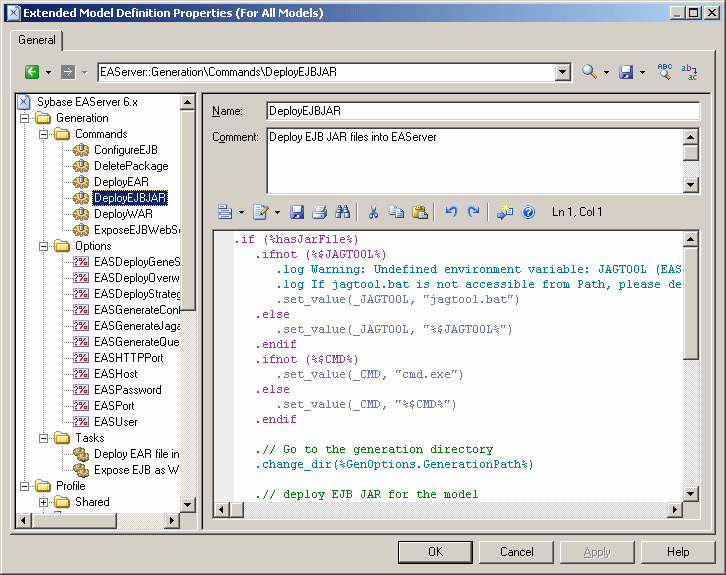Select the ConfigureEJB command

coord(125,150)
